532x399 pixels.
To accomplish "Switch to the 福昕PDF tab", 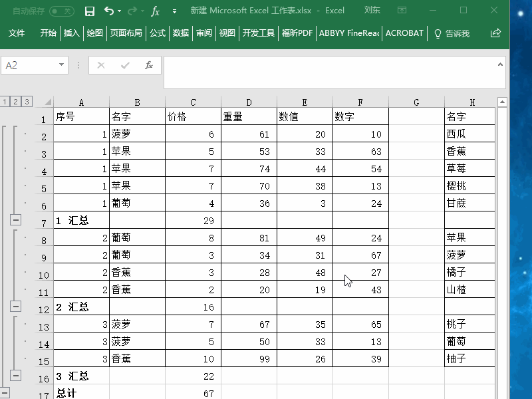I will 297,33.
